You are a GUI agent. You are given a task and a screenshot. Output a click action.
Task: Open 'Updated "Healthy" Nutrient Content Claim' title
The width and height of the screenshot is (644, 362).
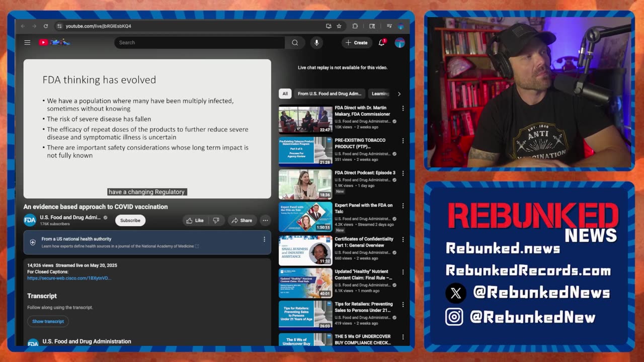click(x=364, y=275)
